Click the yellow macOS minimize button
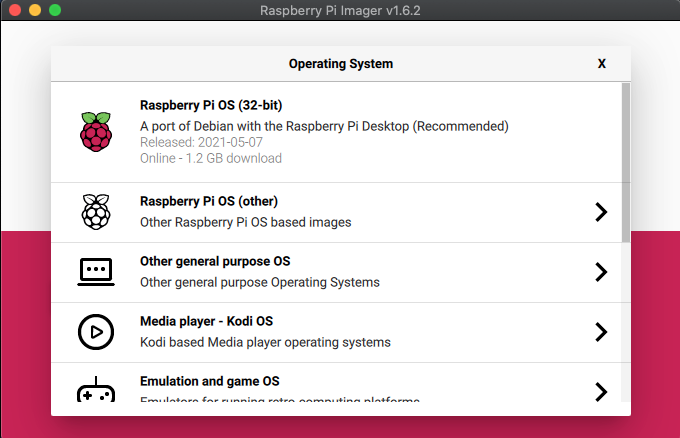Viewport: 680px width, 438px height. 35,10
